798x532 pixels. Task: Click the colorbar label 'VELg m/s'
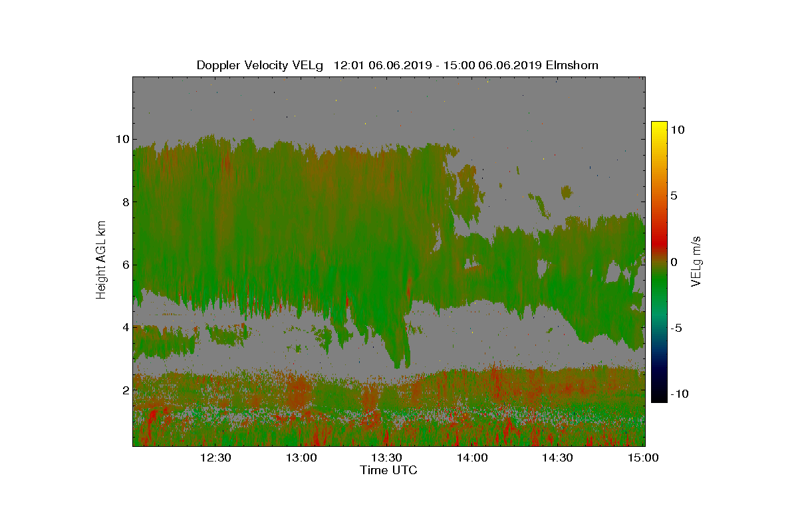coord(697,261)
